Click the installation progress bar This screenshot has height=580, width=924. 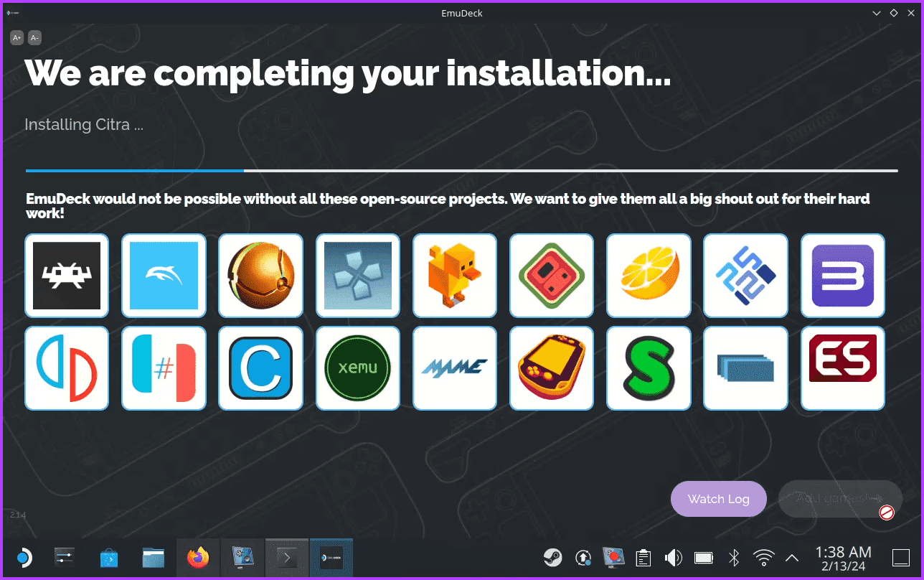click(462, 171)
